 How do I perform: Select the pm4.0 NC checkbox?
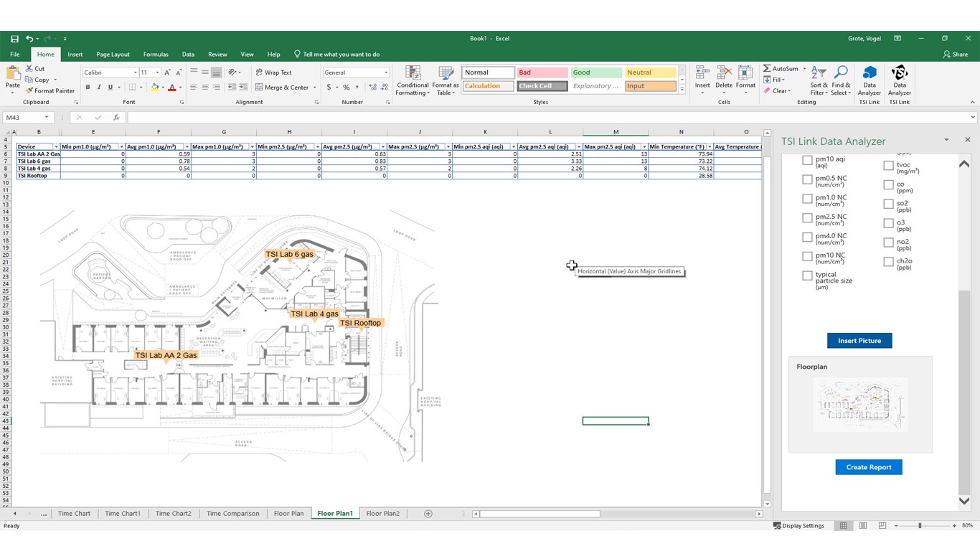(x=807, y=237)
